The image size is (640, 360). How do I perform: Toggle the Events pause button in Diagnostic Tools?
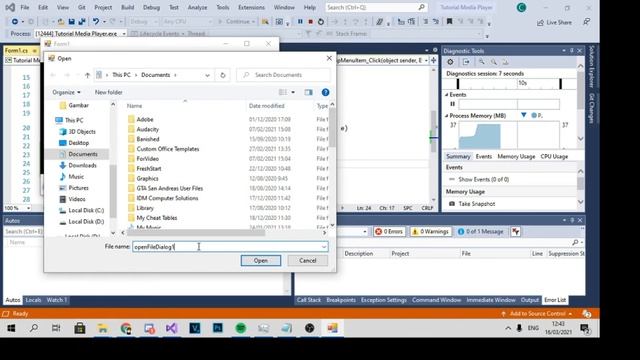452,104
